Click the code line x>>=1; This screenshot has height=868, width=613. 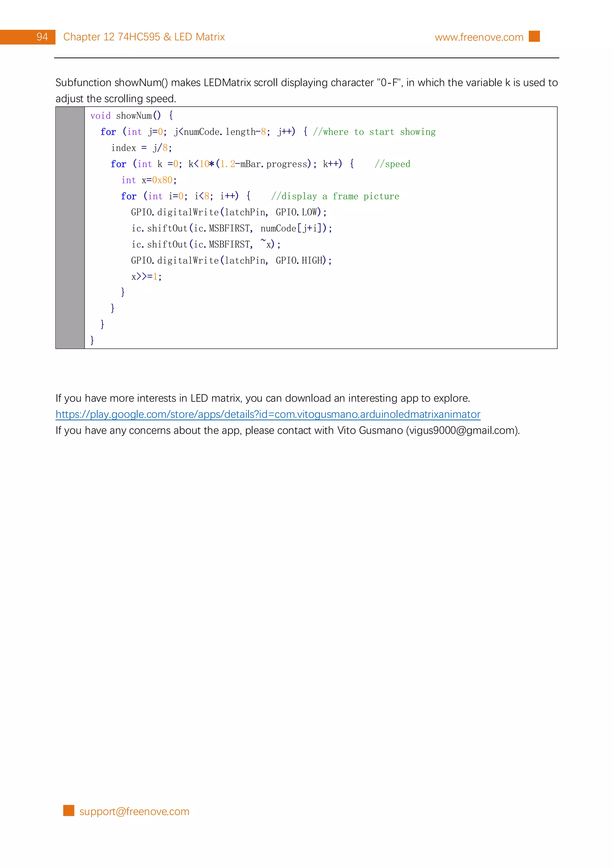click(x=147, y=277)
